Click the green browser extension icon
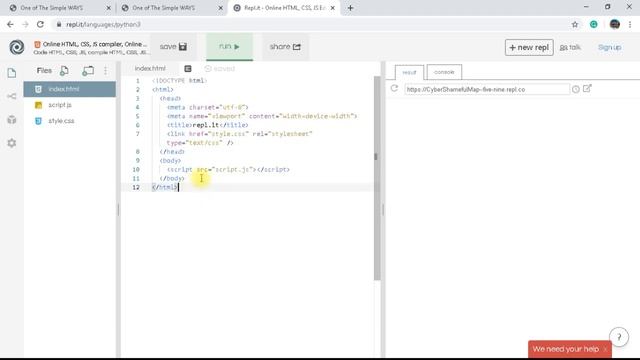 click(593, 24)
